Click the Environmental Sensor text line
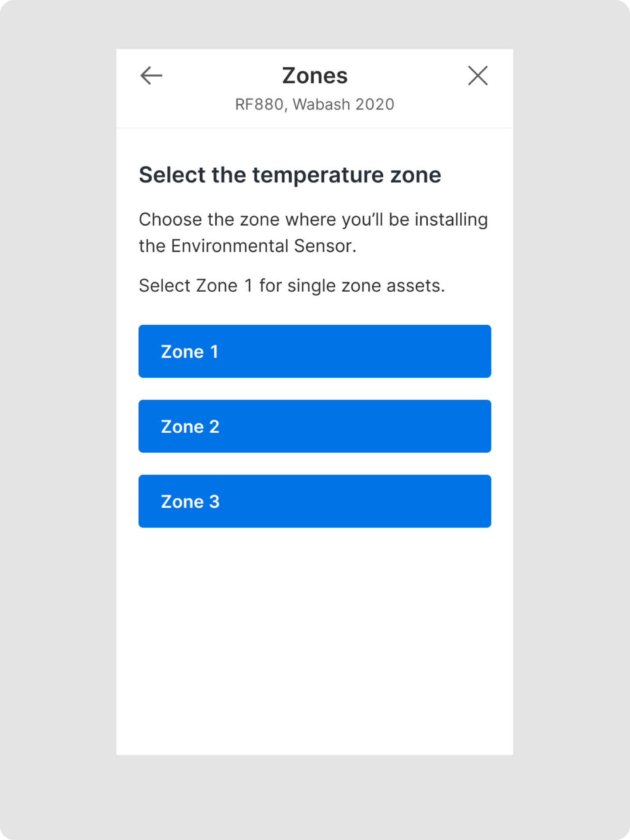The width and height of the screenshot is (630, 840). tap(248, 247)
